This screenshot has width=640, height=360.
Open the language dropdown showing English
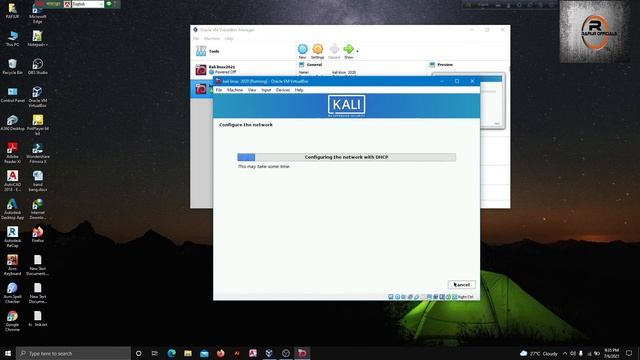pos(88,4)
